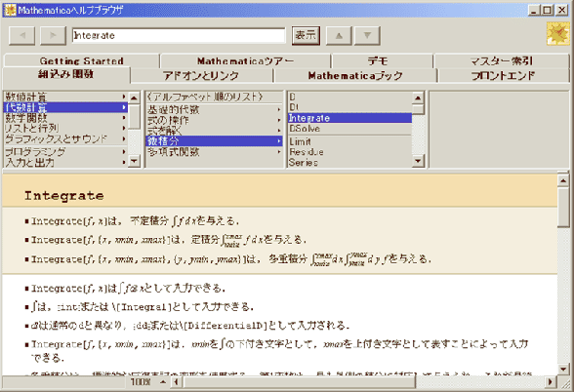Open the Mathematicaツアー tab
This screenshot has height=392, width=574.
pos(245,60)
